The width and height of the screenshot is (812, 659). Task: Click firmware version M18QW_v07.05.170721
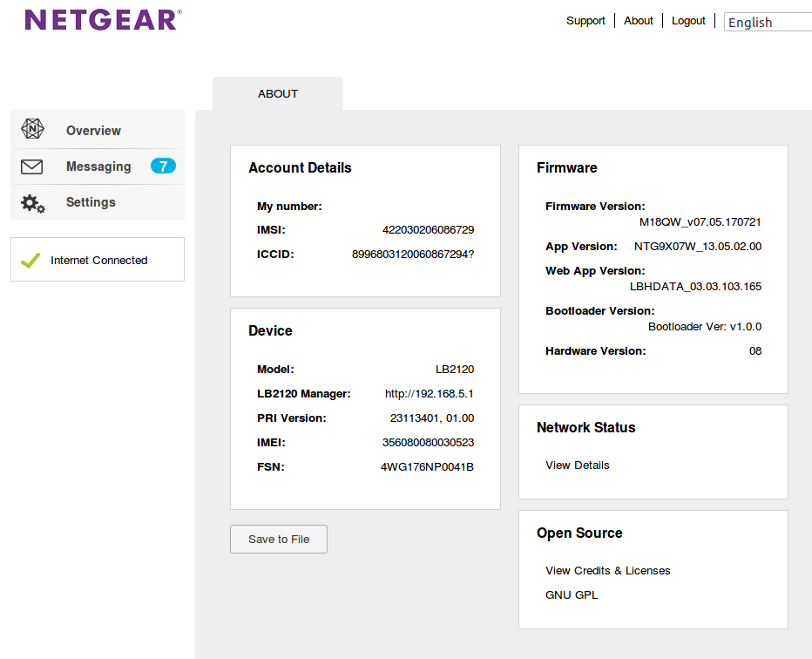click(700, 221)
